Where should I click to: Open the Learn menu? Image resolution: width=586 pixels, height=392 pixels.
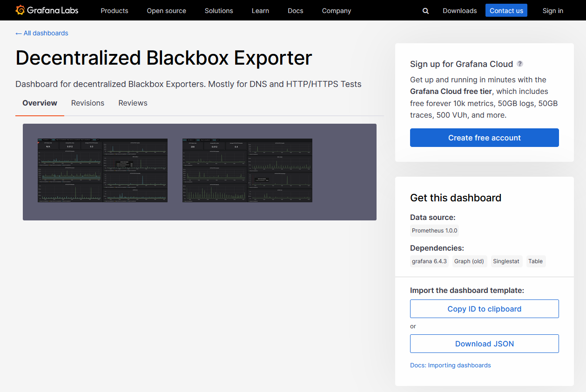click(260, 11)
